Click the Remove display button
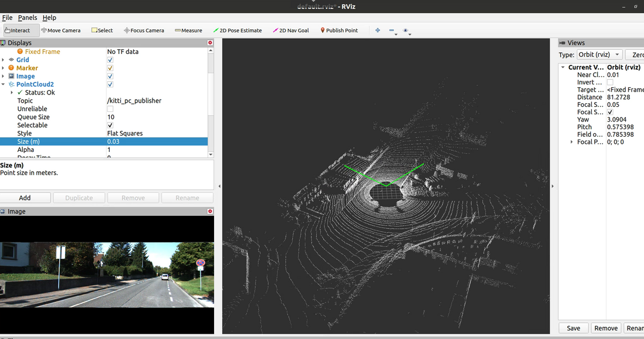 133,198
